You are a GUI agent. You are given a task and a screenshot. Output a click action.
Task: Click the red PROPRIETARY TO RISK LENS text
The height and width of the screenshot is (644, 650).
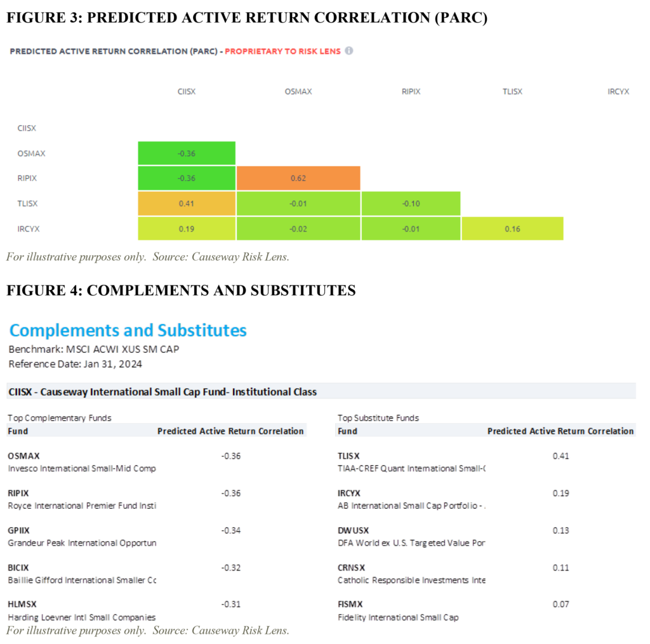click(282, 51)
